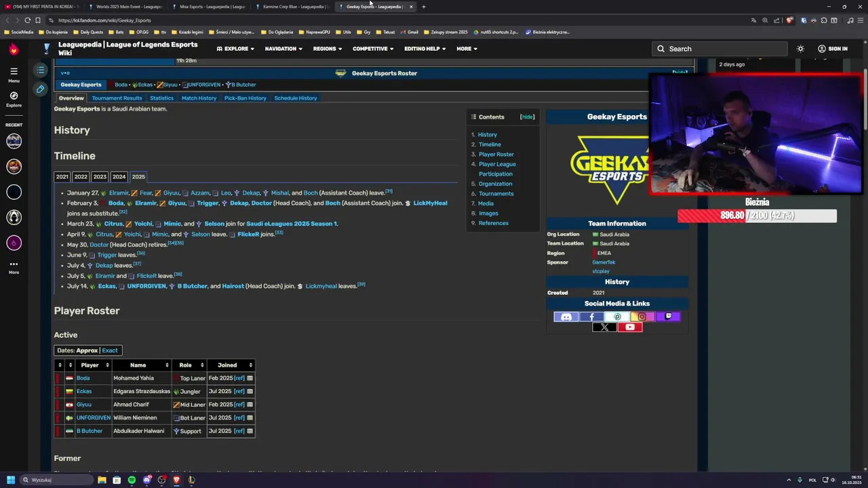Expand the More dropdown in wiki header
The image size is (868, 488).
click(467, 49)
